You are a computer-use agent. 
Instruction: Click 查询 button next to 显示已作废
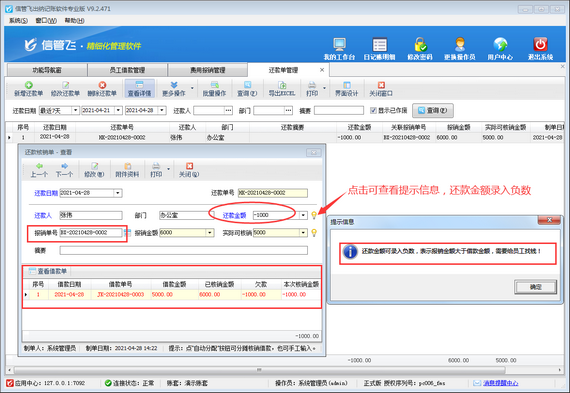point(433,110)
